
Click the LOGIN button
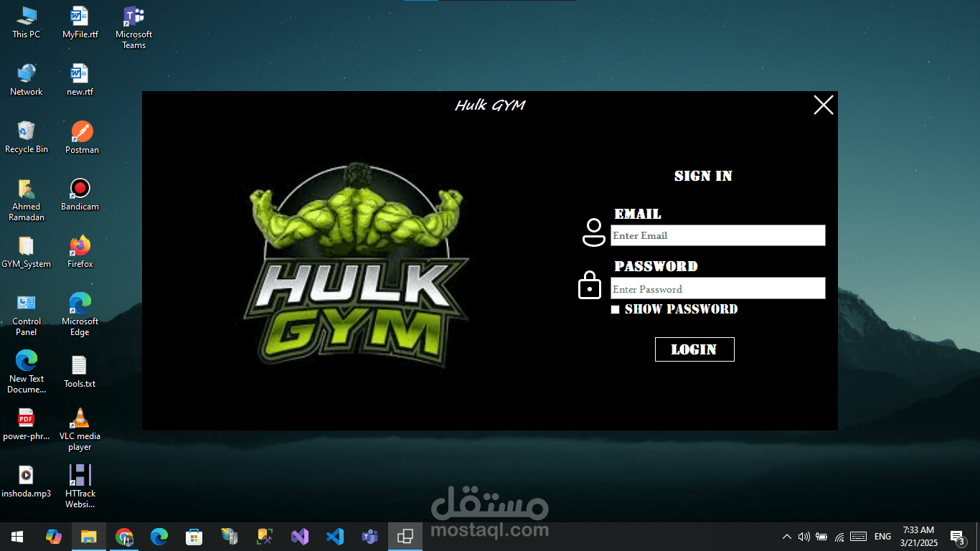[x=694, y=349]
